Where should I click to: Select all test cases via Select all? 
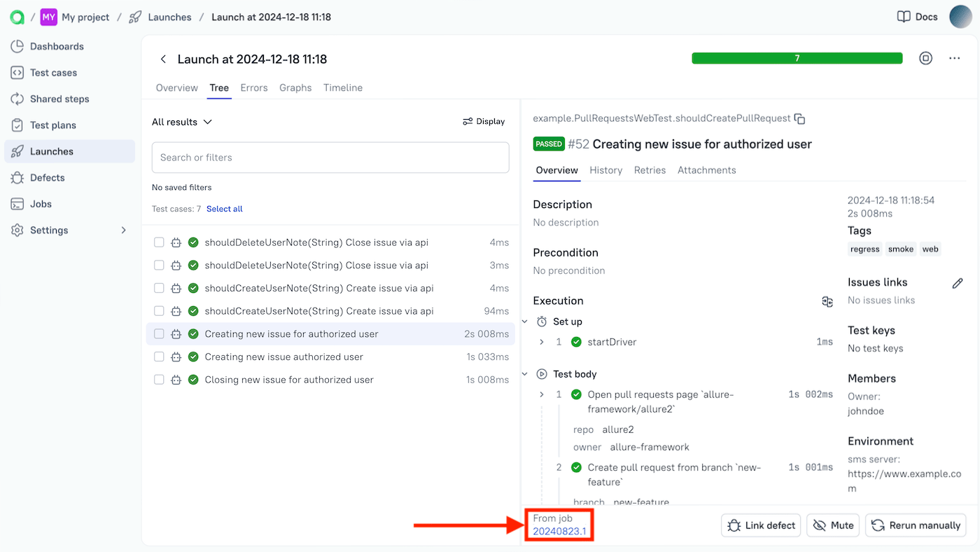pos(224,208)
